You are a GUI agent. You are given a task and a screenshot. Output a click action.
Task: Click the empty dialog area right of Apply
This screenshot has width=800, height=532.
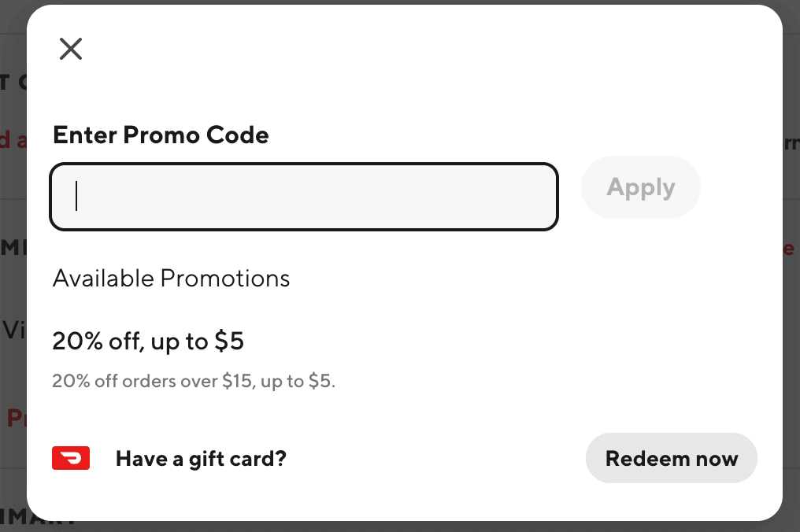(x=740, y=187)
